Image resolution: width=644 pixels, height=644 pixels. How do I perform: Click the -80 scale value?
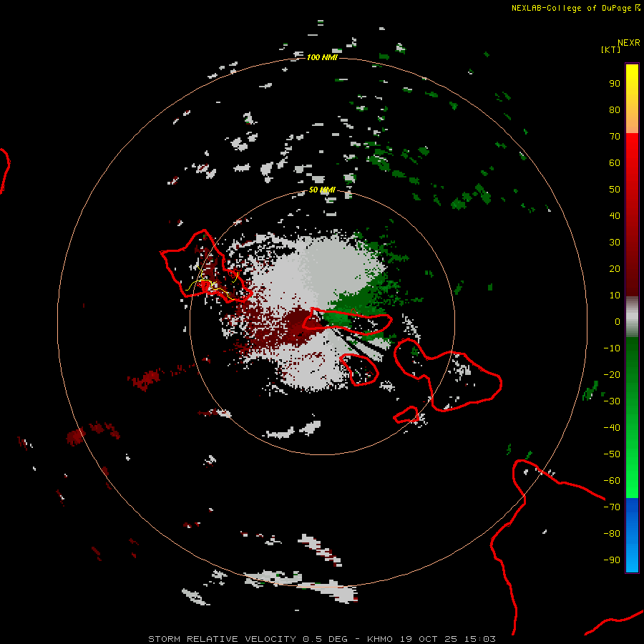(x=612, y=534)
